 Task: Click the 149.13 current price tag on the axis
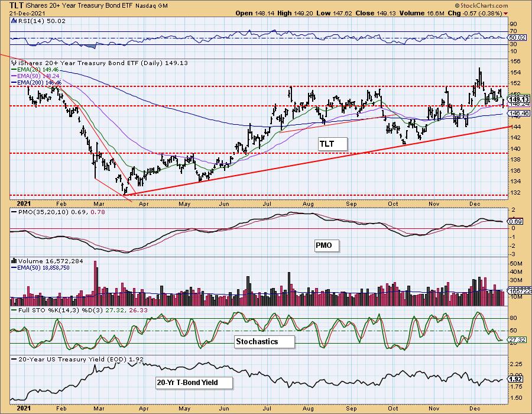[519, 99]
